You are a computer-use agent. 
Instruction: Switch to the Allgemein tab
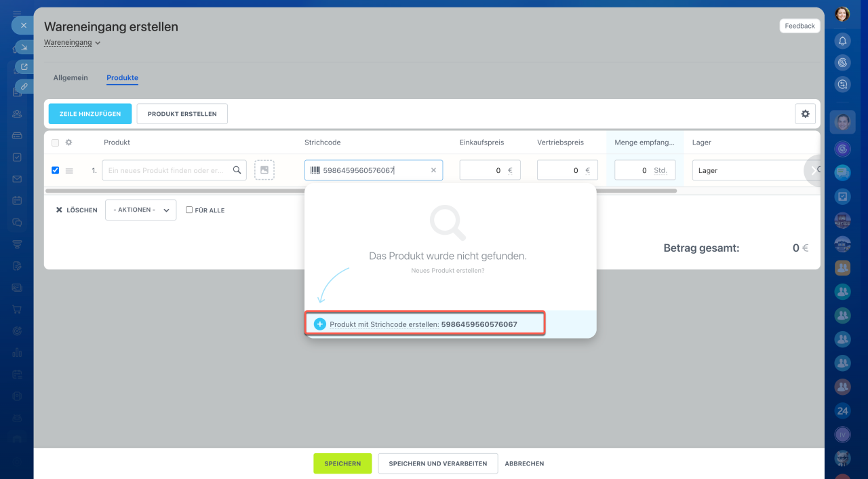pyautogui.click(x=71, y=78)
